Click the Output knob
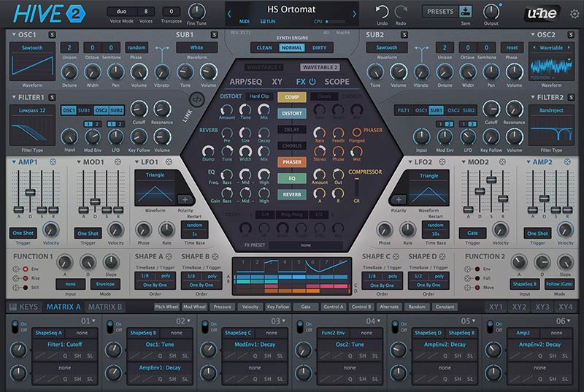584x392 pixels. 491,12
